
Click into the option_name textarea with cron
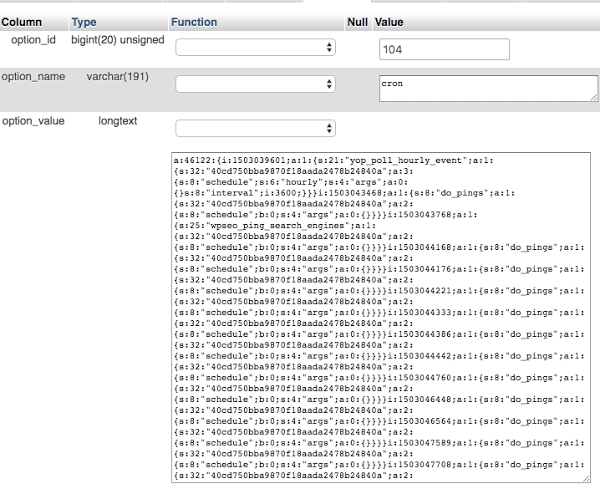(487, 88)
